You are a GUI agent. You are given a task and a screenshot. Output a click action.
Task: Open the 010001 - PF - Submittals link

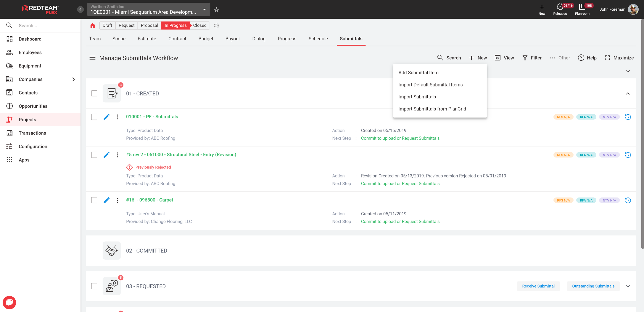click(x=152, y=116)
